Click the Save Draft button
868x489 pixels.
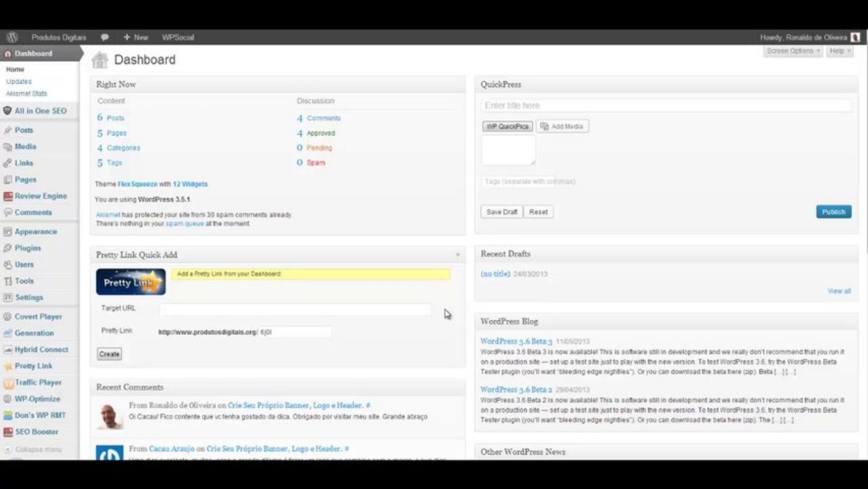pyautogui.click(x=502, y=212)
